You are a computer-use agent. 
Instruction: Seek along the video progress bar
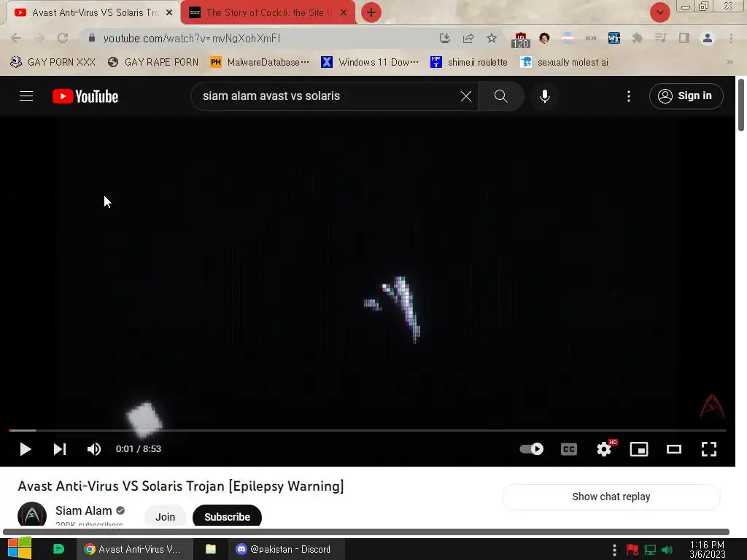[x=368, y=430]
